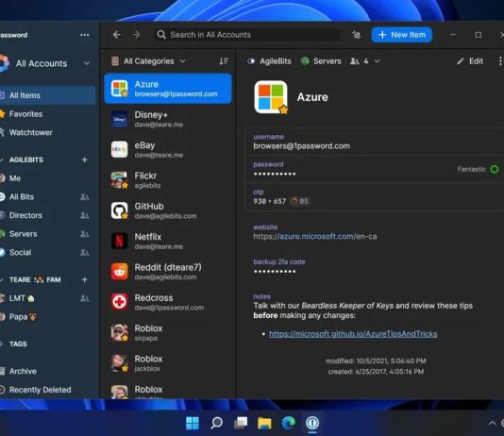Click the otp code 930 657
504x436 pixels.
(x=269, y=201)
